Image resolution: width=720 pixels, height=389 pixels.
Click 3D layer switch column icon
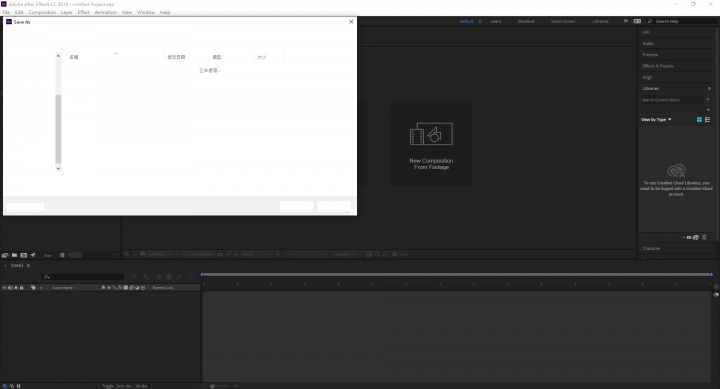[x=142, y=288]
